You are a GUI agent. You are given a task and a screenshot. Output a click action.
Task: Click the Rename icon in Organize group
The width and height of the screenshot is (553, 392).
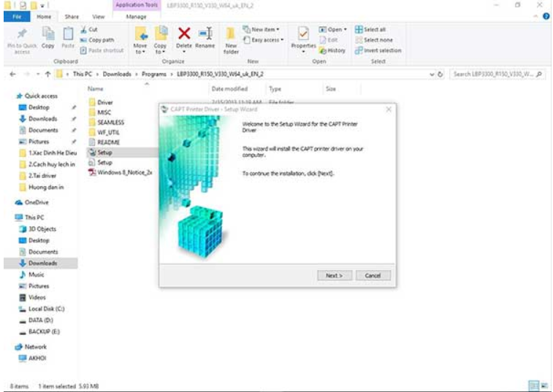[205, 36]
